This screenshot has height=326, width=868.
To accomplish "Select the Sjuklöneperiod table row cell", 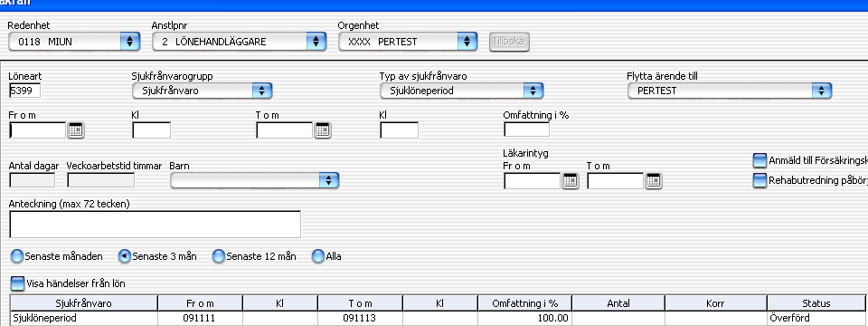I will click(84, 318).
